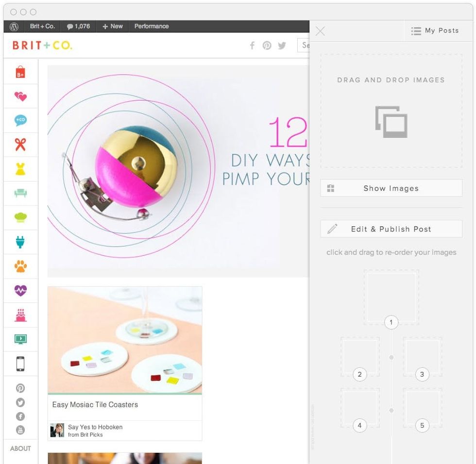The height and width of the screenshot is (464, 476).
Task: Open Easy Mosiac Tile Coasters post
Action: (95, 405)
